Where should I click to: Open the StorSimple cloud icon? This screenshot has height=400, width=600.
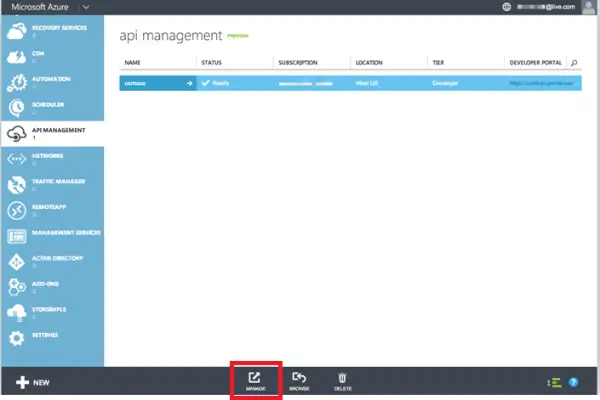[16, 313]
